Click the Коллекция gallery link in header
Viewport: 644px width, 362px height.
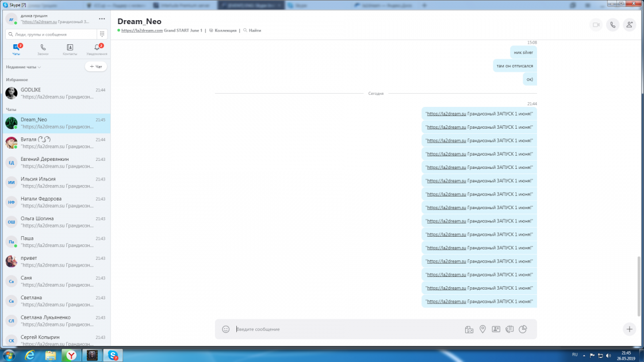[225, 30]
